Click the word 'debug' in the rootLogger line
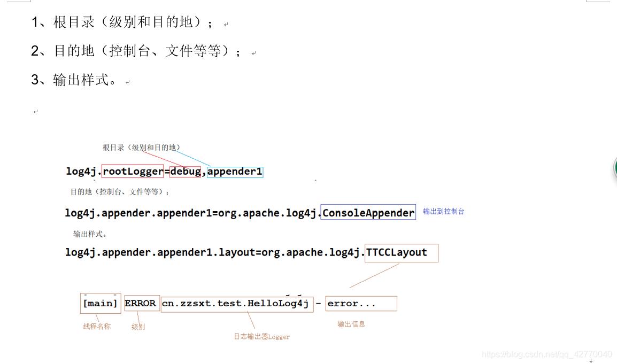 pyautogui.click(x=186, y=172)
